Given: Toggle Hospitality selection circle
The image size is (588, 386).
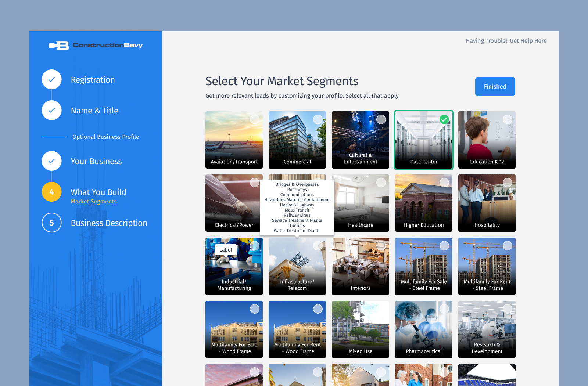Looking at the screenshot, I should [x=508, y=183].
